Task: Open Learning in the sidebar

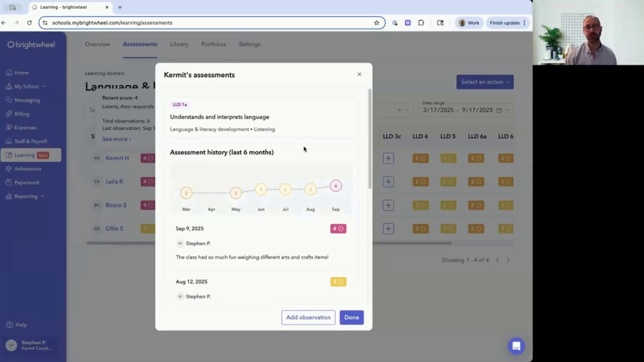Action: 31,155
